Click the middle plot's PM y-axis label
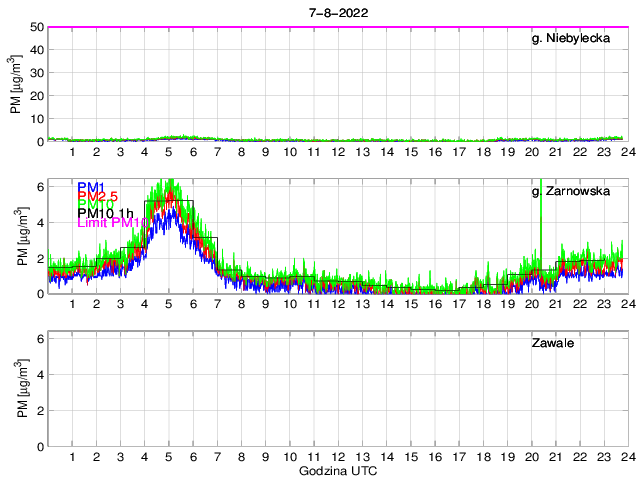The image size is (640, 480). (x=24, y=237)
